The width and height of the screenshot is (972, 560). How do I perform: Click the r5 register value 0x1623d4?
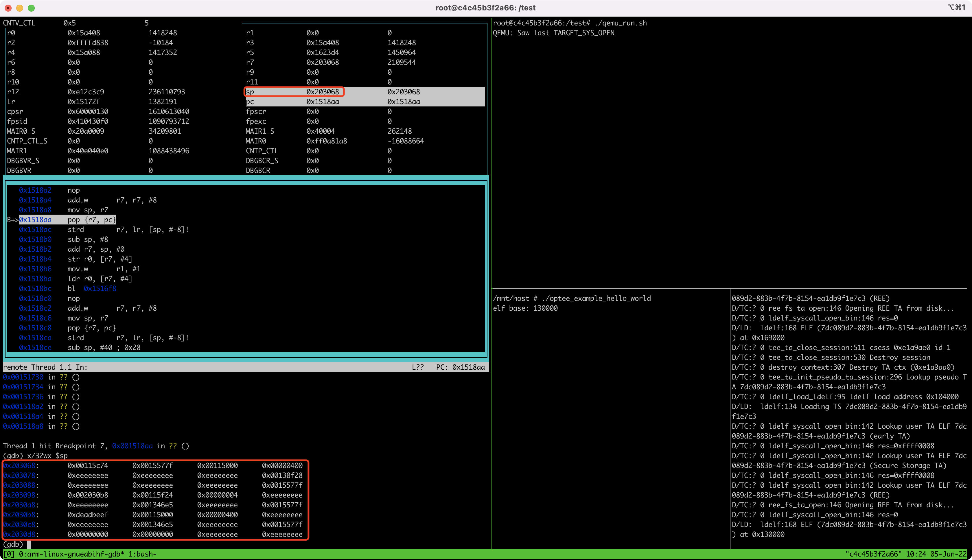pos(323,52)
